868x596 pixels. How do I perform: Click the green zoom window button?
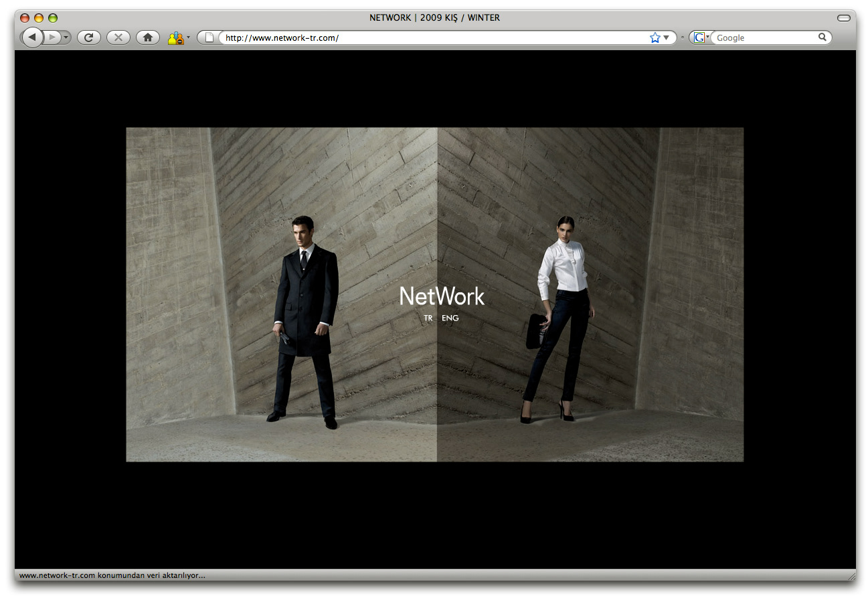point(53,18)
